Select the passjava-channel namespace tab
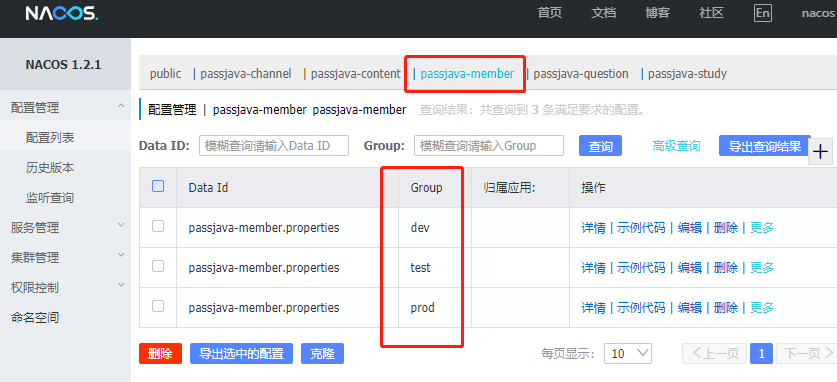This screenshot has height=382, width=837. (x=246, y=74)
